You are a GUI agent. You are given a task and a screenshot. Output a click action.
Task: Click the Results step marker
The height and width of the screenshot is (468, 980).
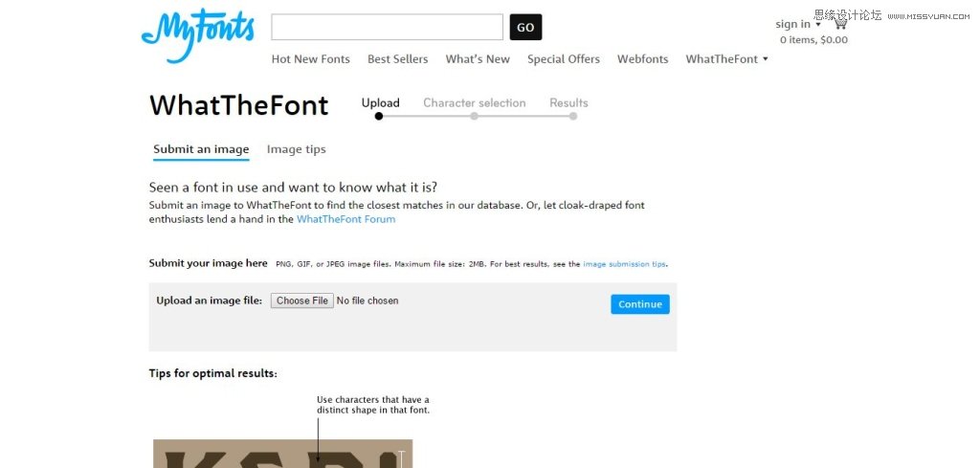[573, 116]
